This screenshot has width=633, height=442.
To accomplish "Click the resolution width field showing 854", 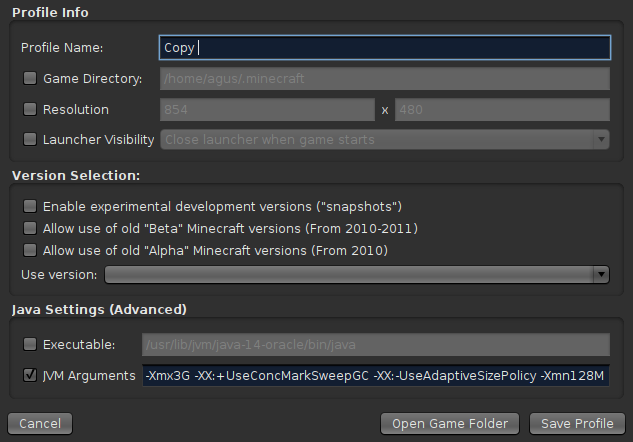I will [x=266, y=109].
